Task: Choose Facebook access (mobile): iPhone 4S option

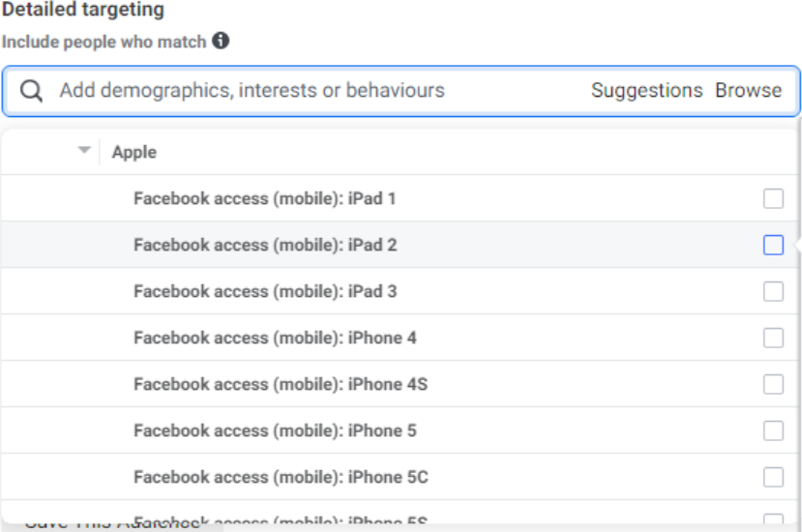Action: coord(280,384)
